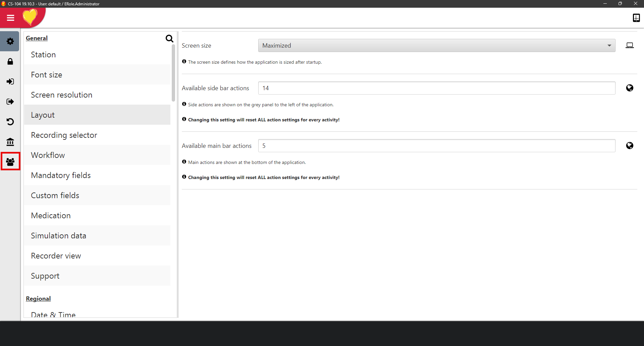
Task: Open the users group sidebar icon
Action: click(10, 162)
